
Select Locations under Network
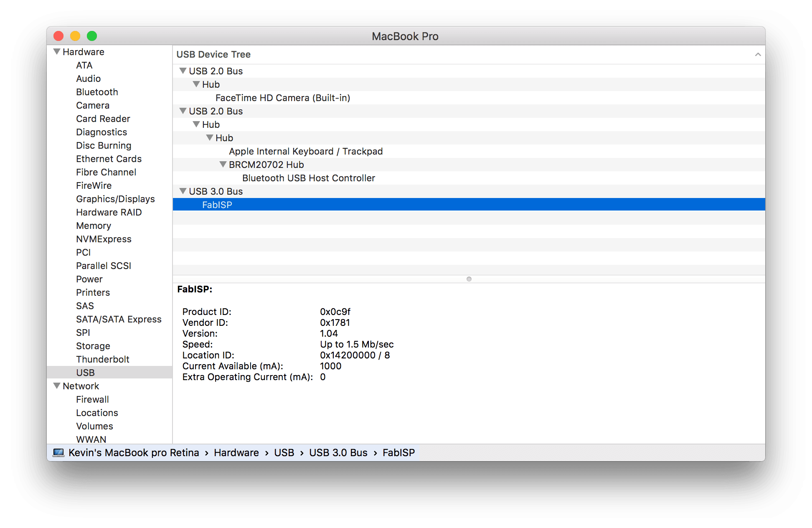[x=97, y=413]
